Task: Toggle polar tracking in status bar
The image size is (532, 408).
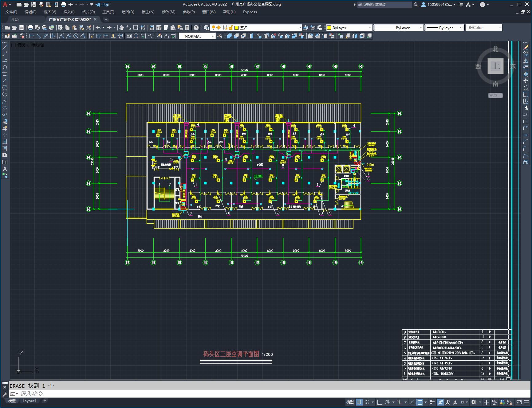Action: coord(387,402)
